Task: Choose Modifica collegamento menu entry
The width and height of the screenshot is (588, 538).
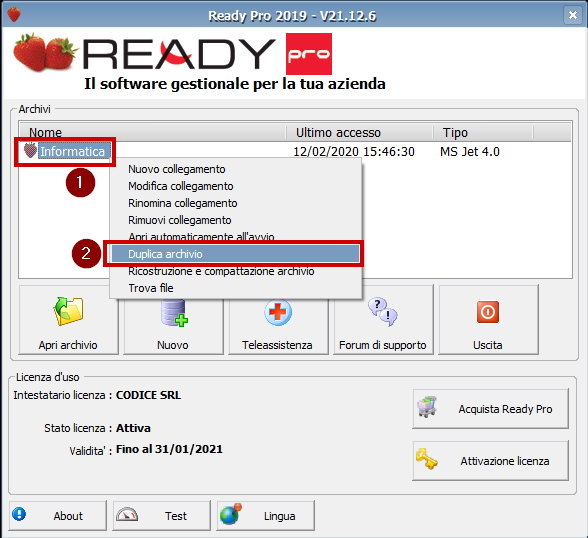Action: coord(180,186)
